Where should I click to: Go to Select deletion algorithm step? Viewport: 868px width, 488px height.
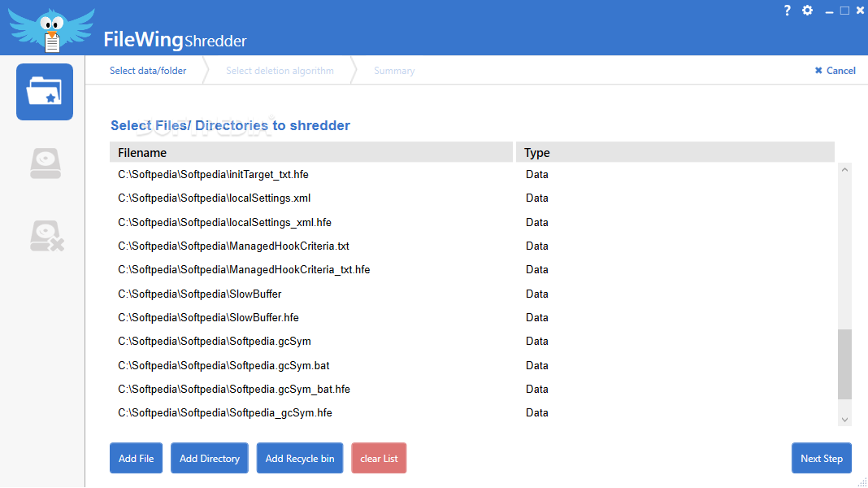tap(280, 70)
